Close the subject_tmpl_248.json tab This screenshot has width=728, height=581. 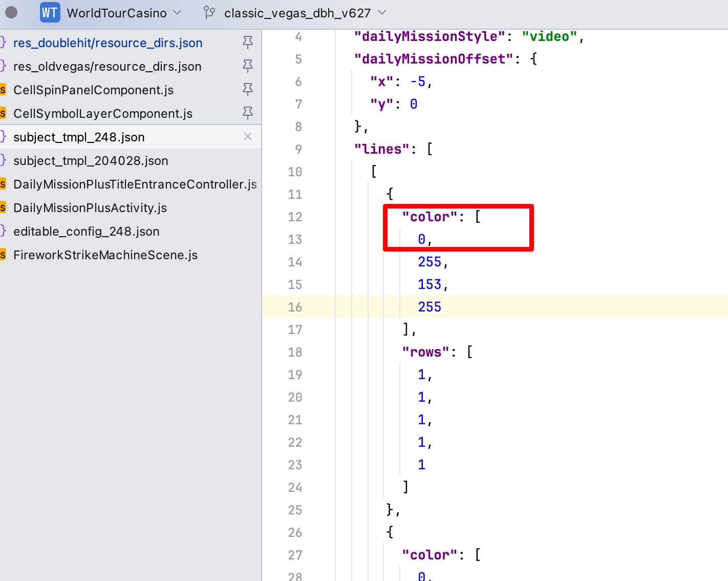coord(248,137)
